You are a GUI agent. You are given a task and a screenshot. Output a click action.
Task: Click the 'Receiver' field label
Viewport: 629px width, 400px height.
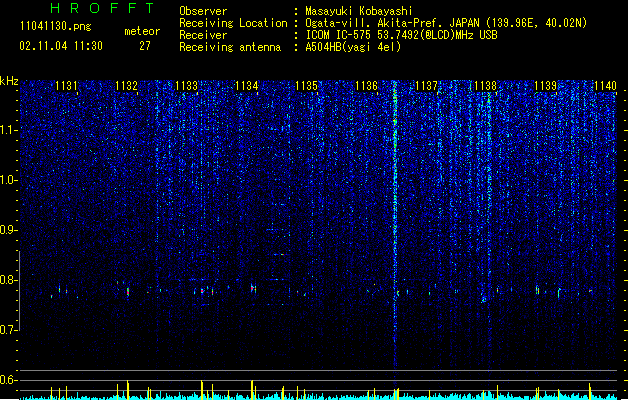tap(203, 35)
